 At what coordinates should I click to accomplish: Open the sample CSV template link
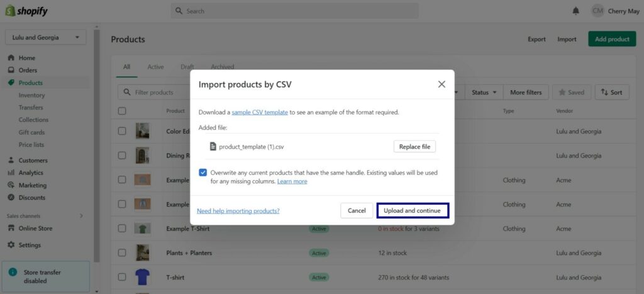tap(260, 112)
